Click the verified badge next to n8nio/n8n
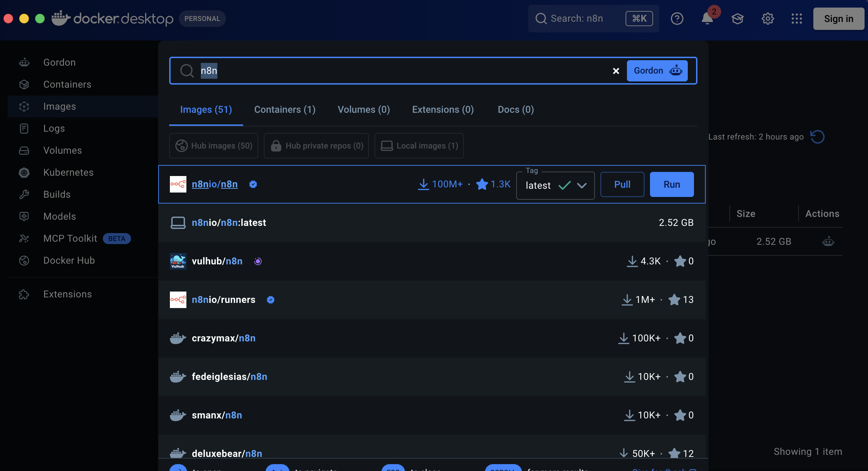 tap(253, 184)
